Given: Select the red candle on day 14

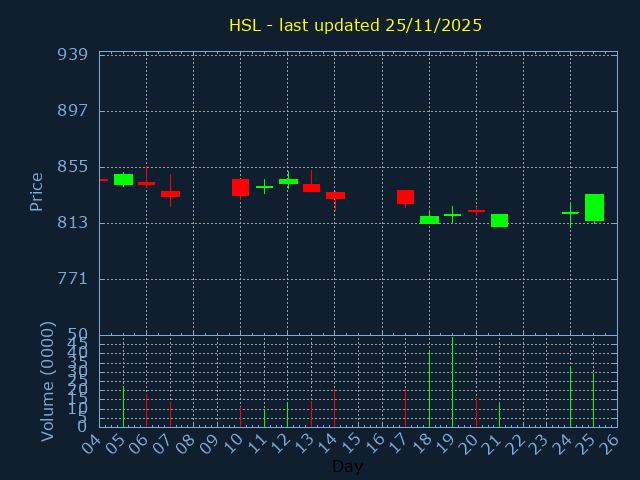Looking at the screenshot, I should 335,195.
